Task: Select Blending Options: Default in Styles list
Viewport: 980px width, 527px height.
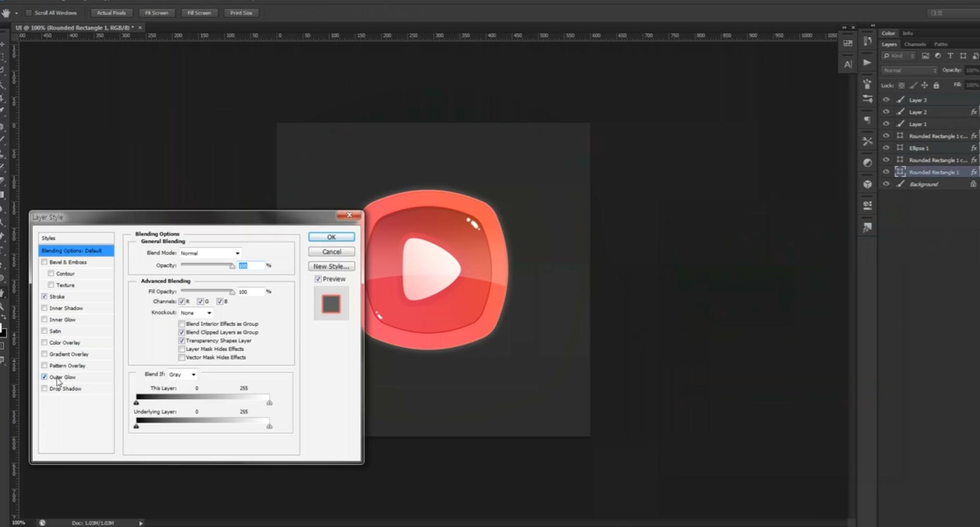Action: coord(77,251)
